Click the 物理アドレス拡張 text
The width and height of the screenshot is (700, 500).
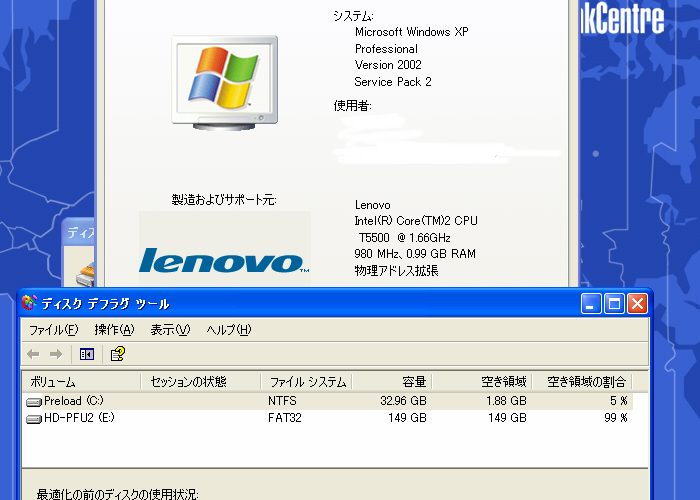click(x=396, y=271)
